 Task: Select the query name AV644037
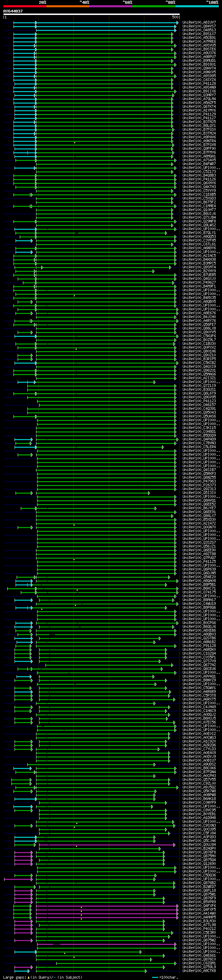(x=13, y=11)
